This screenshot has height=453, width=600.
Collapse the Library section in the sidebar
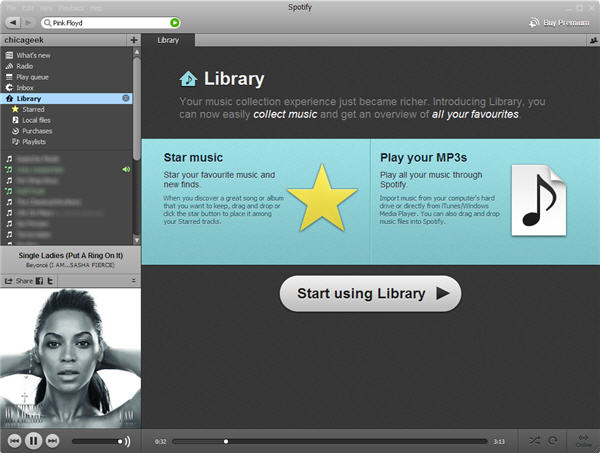pyautogui.click(x=126, y=98)
